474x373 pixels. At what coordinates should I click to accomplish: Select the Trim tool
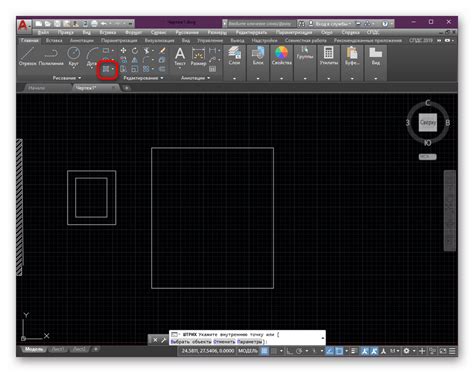coord(146,51)
